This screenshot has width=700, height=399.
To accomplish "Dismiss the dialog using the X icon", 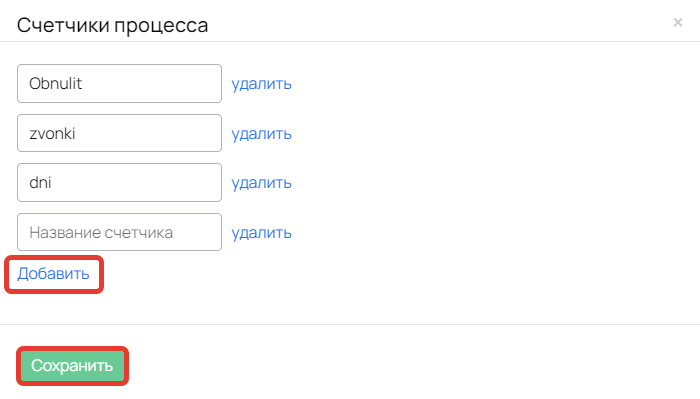I will (x=678, y=22).
